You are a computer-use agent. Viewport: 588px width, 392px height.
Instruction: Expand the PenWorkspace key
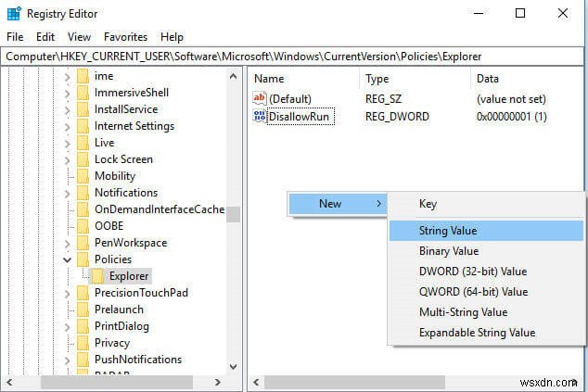tap(67, 243)
